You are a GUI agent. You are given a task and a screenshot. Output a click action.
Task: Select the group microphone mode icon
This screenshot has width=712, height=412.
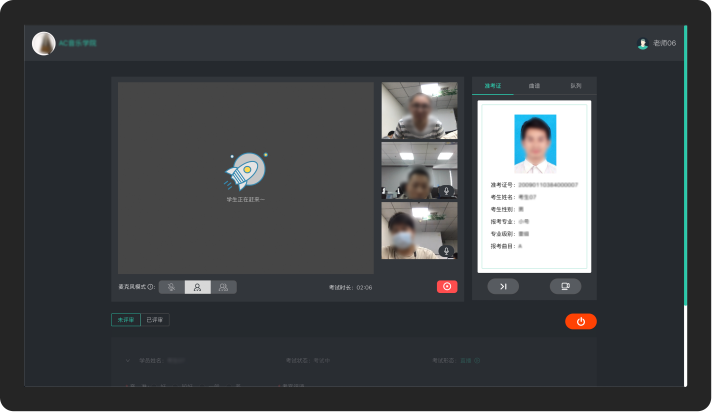coord(223,287)
